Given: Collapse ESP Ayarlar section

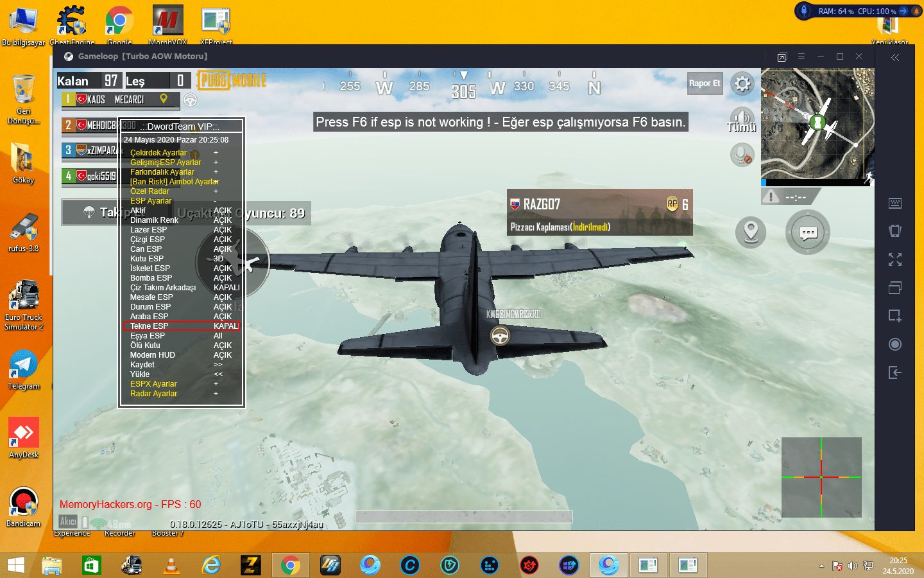Looking at the screenshot, I should pos(182,201).
